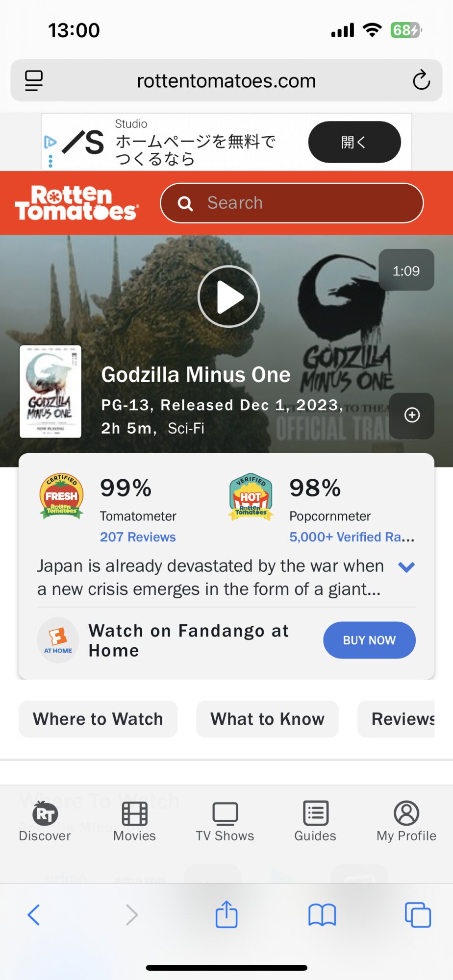453x980 pixels.
Task: Go back to the previous page
Action: point(34,914)
